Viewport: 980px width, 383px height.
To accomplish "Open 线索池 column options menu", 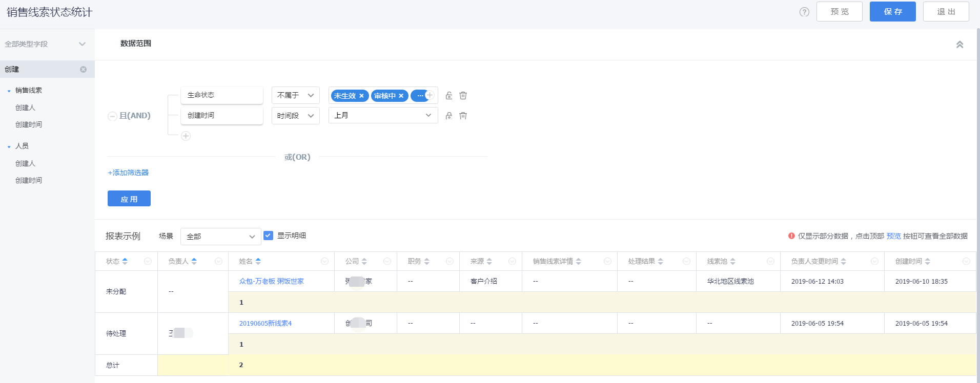I will pos(770,261).
